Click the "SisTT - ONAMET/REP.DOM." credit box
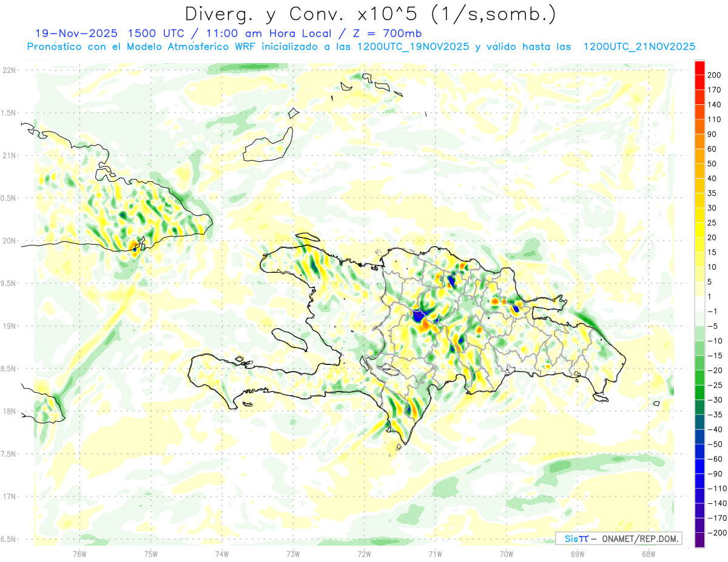The image size is (728, 562). coord(619,538)
